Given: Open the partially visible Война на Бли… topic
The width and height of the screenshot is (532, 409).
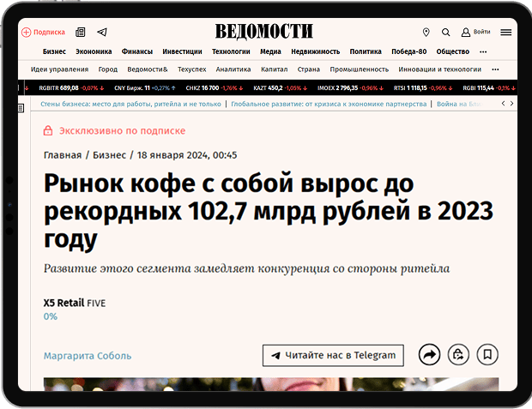Looking at the screenshot, I should click(x=459, y=104).
